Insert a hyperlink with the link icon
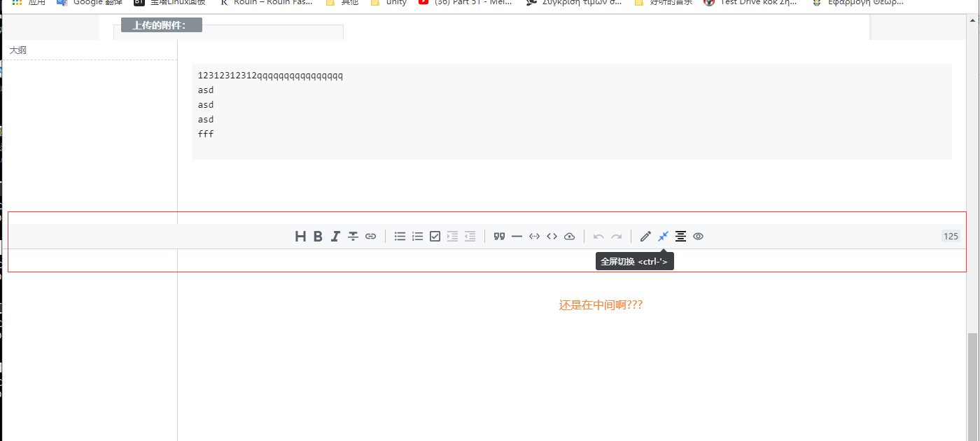Image resolution: width=980 pixels, height=441 pixels. coord(370,236)
